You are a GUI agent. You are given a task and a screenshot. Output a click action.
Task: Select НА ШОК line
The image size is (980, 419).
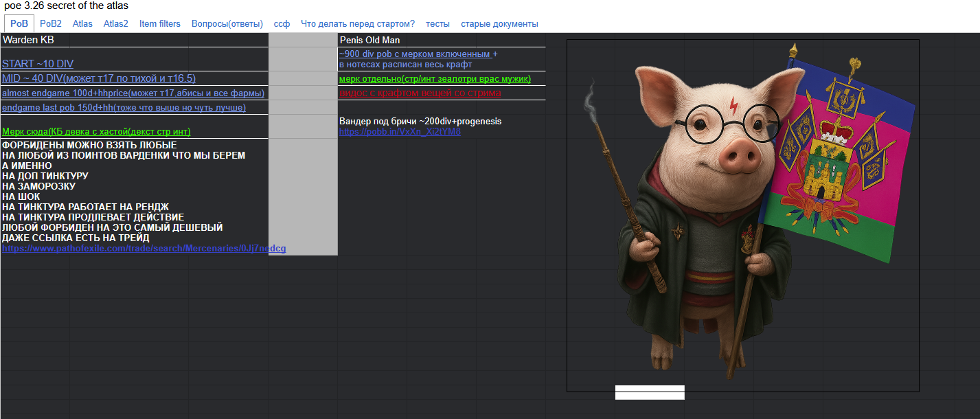21,196
